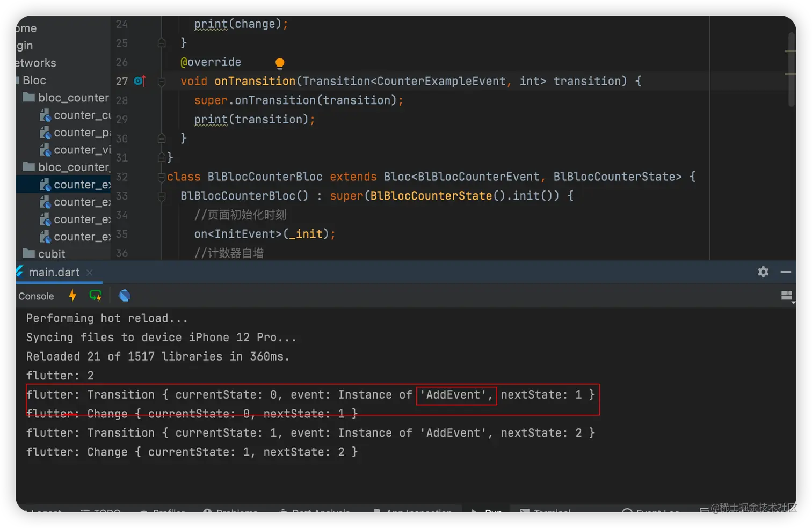This screenshot has height=528, width=812.
Task: Select the Bloc folder in the project tree
Action: [x=34, y=80]
